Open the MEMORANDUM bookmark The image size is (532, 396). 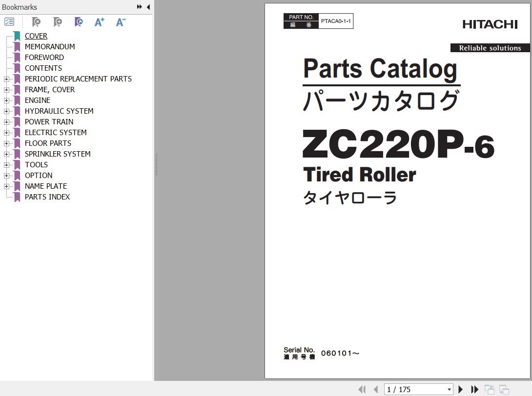(x=50, y=47)
